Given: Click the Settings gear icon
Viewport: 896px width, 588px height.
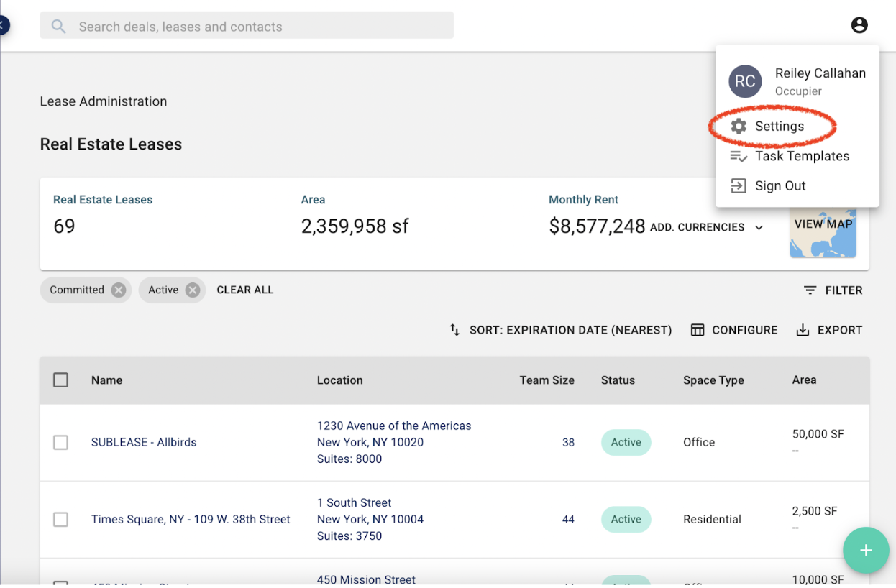Looking at the screenshot, I should coord(739,127).
